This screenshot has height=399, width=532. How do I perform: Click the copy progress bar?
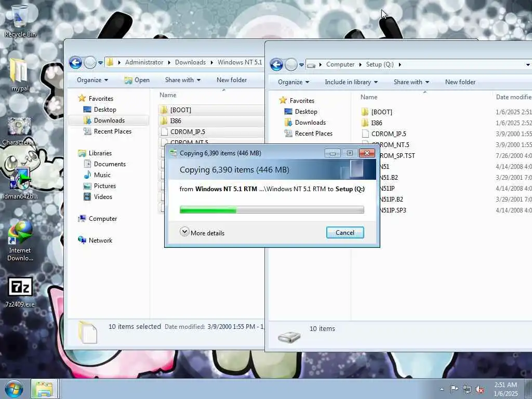272,210
